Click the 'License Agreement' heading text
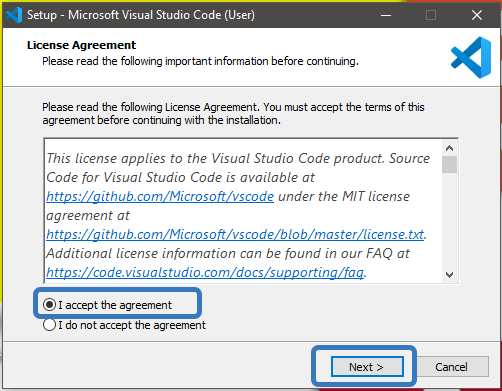The image size is (502, 391). (x=81, y=45)
